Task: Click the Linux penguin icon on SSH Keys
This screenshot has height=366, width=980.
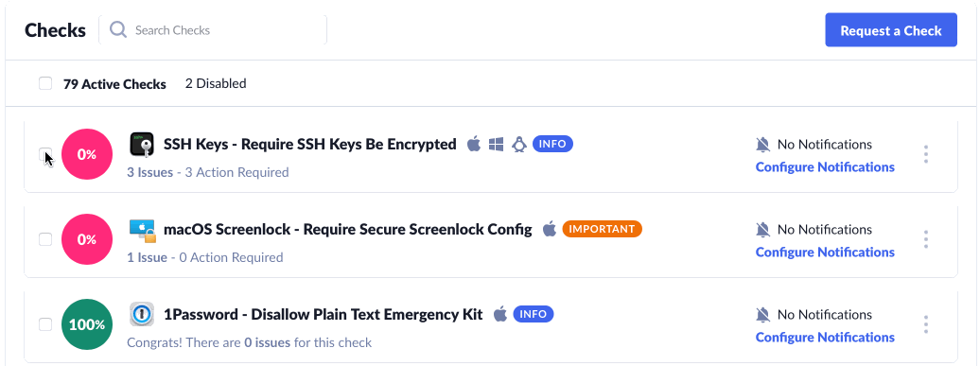Action: tap(518, 145)
